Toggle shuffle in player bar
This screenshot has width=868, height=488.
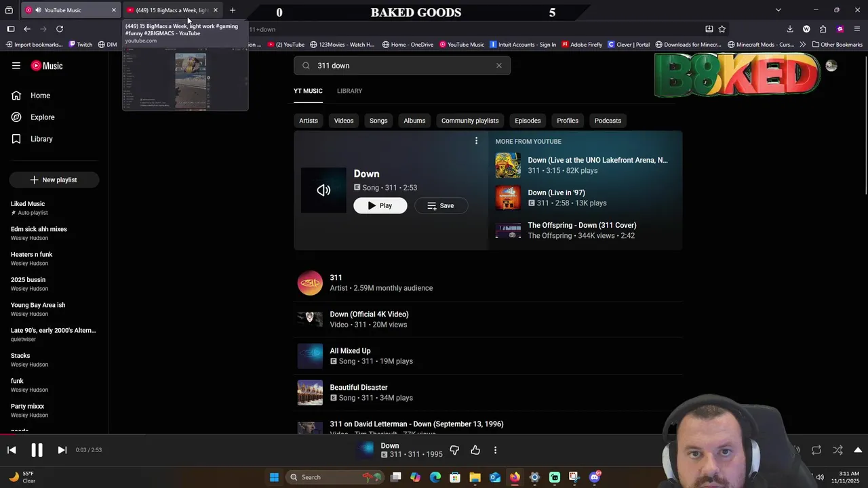click(838, 450)
